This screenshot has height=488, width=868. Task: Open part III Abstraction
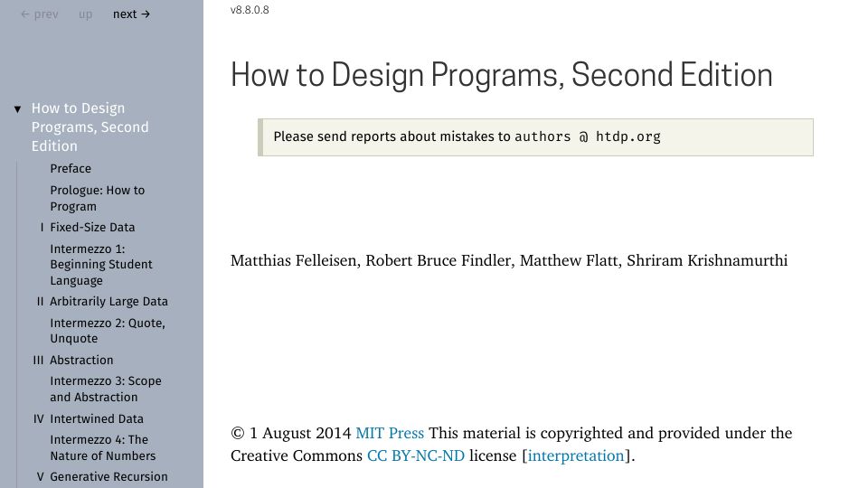[81, 361]
